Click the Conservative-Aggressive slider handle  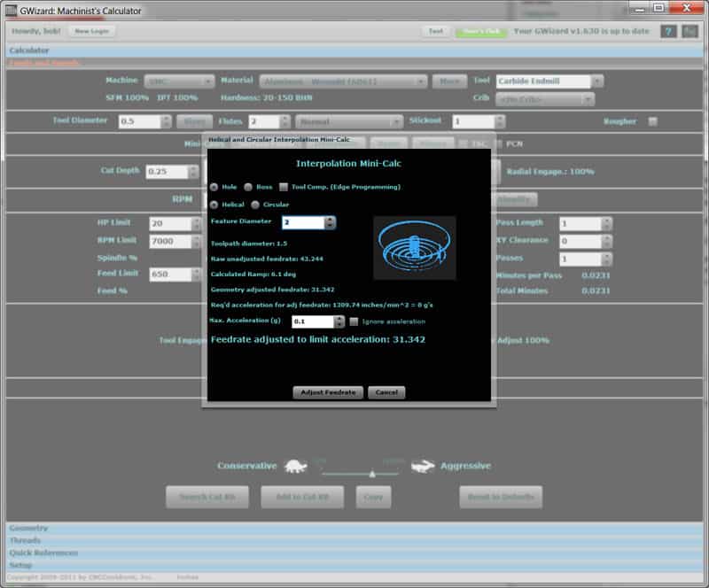pyautogui.click(x=372, y=474)
